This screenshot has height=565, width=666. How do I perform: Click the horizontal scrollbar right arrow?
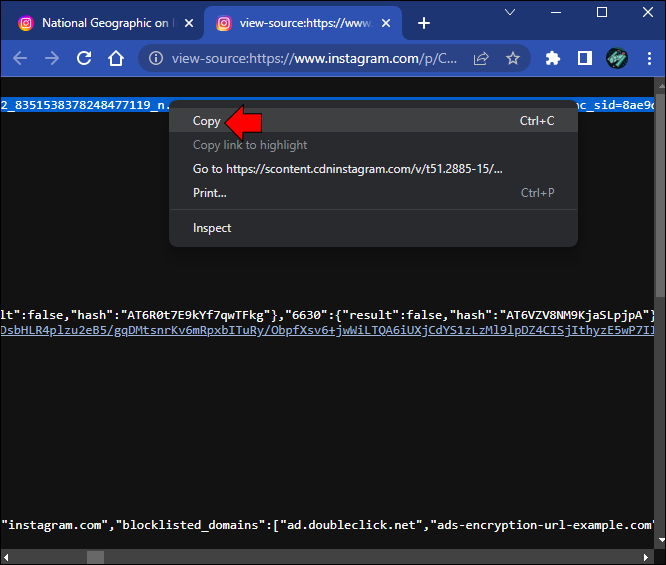click(x=646, y=557)
